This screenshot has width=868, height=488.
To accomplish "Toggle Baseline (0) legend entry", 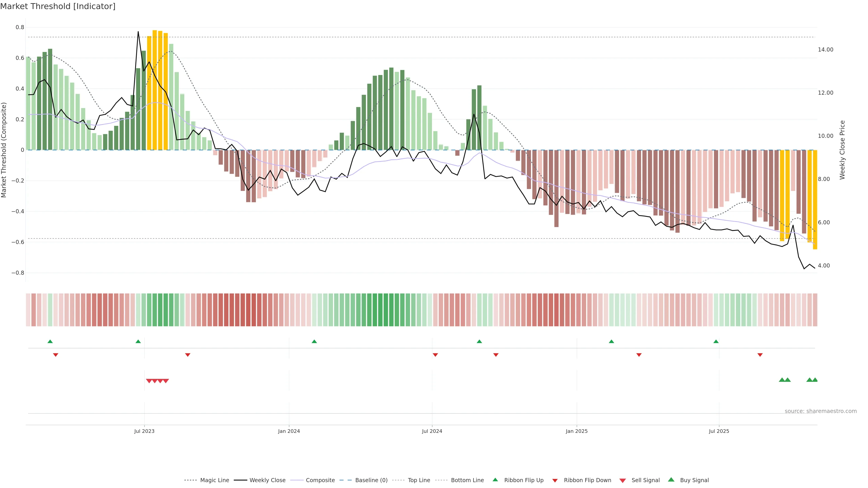I will [371, 480].
